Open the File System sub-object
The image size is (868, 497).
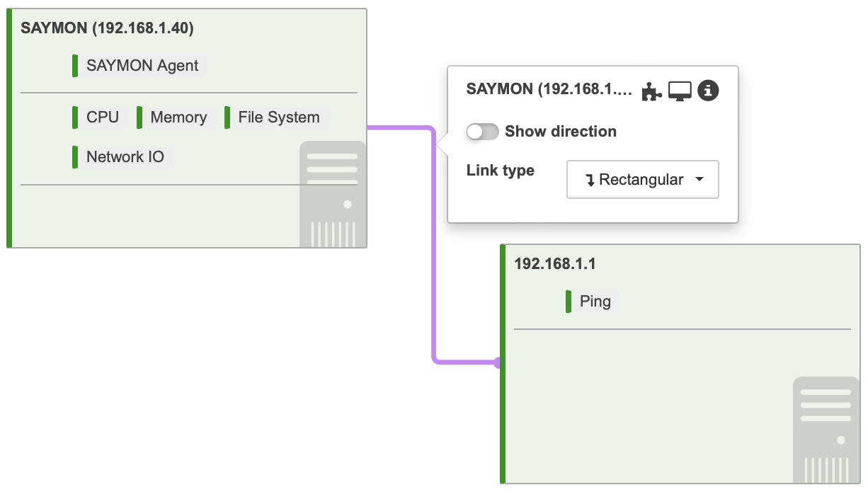click(276, 118)
